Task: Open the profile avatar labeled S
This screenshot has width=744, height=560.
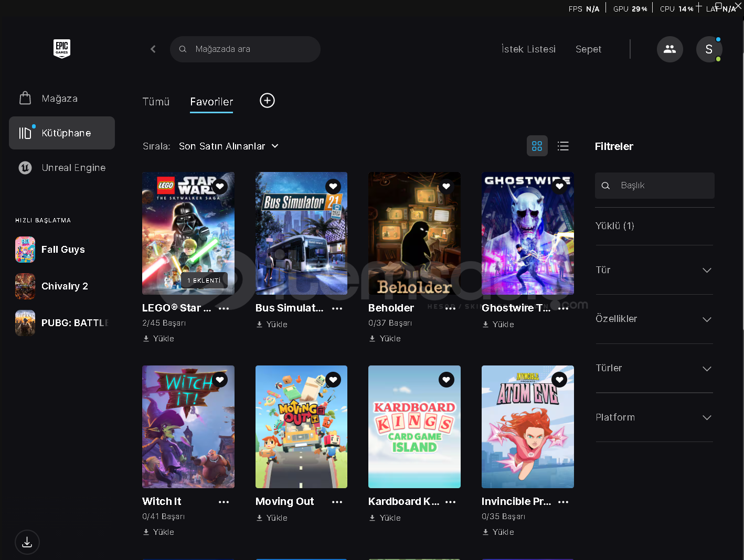Action: pyautogui.click(x=709, y=49)
